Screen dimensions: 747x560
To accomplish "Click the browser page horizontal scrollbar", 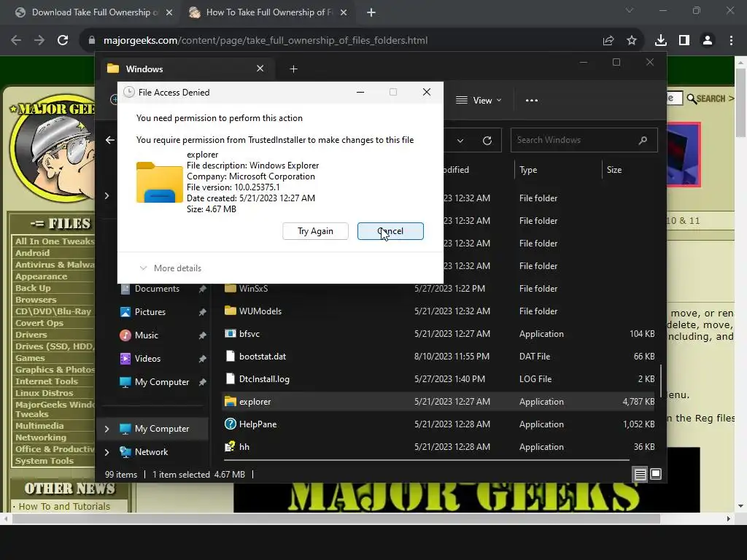I will click(336, 518).
